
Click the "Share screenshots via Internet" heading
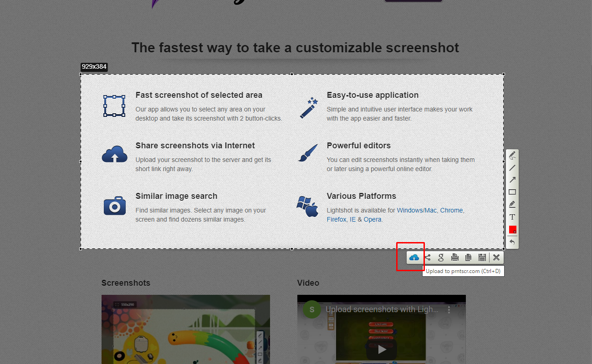tap(195, 146)
